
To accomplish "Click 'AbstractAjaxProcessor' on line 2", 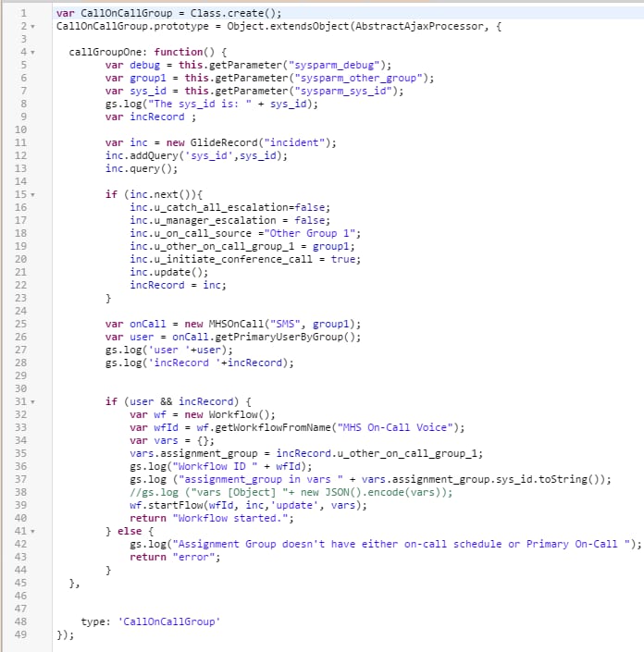I will point(419,26).
